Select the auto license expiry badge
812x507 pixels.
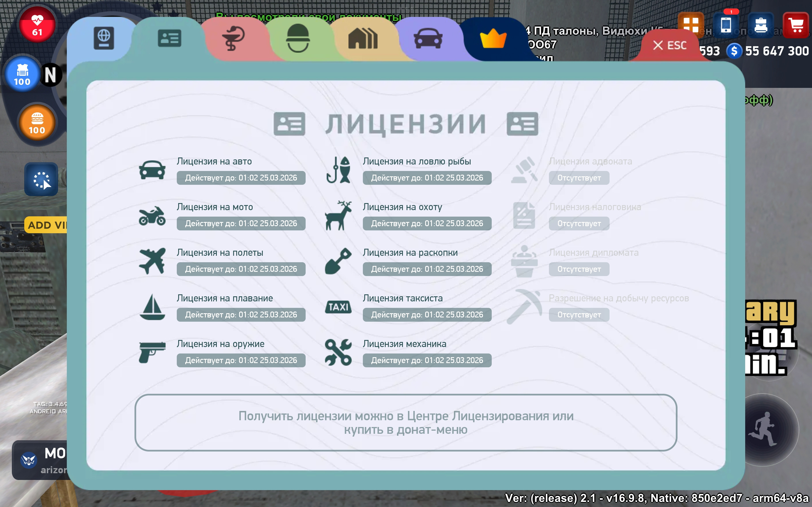coord(241,178)
